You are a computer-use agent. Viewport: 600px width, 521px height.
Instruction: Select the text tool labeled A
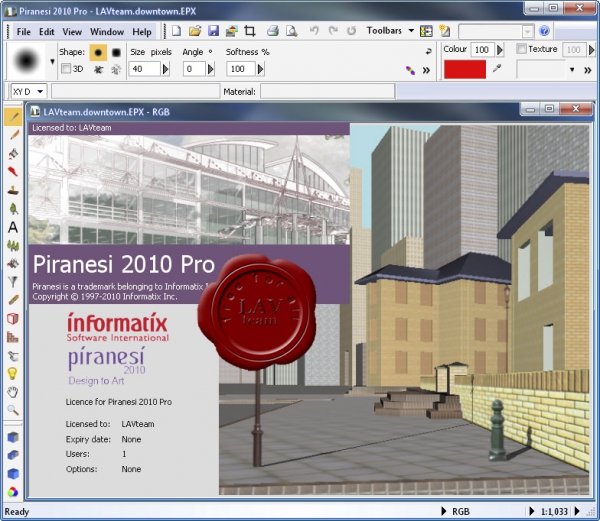[13, 227]
